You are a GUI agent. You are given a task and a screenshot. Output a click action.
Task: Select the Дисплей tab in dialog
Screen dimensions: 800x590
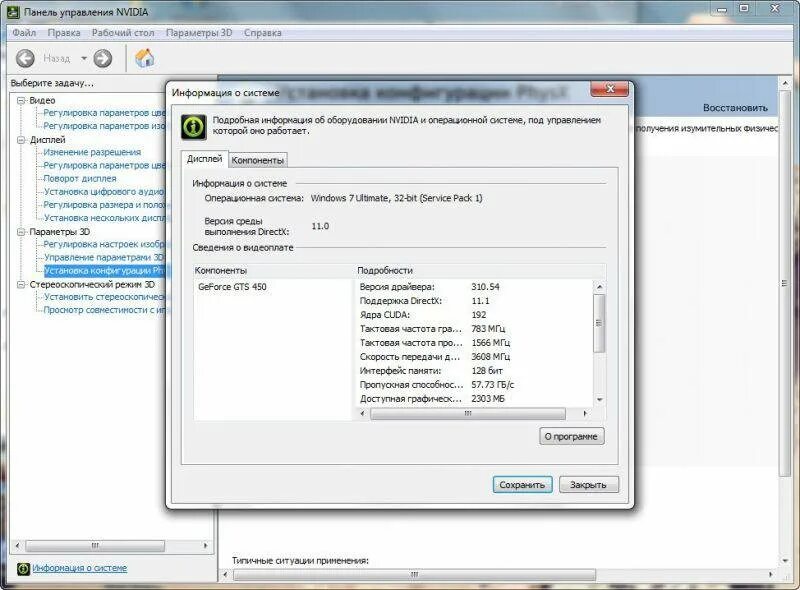205,159
